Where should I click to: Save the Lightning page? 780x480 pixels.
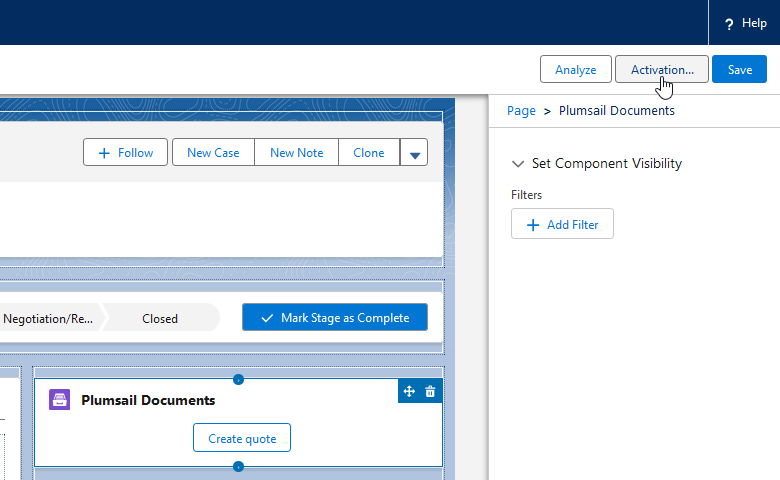point(739,69)
